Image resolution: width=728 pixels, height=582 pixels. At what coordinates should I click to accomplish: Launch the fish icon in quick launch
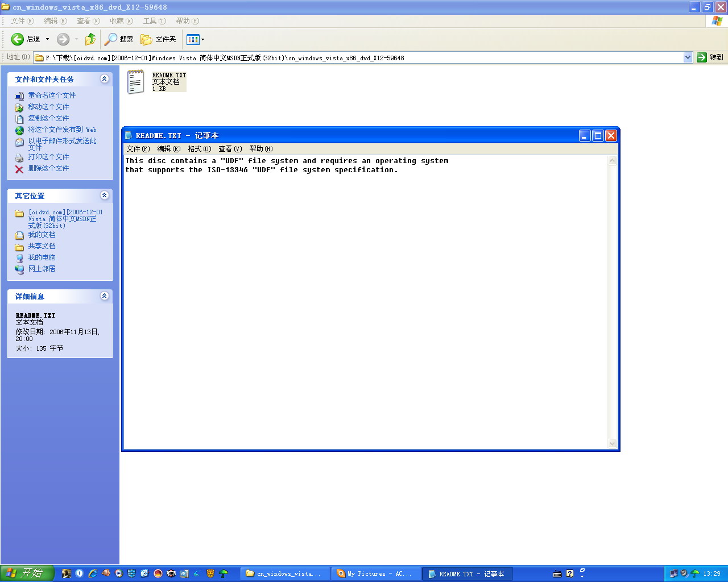pyautogui.click(x=106, y=573)
